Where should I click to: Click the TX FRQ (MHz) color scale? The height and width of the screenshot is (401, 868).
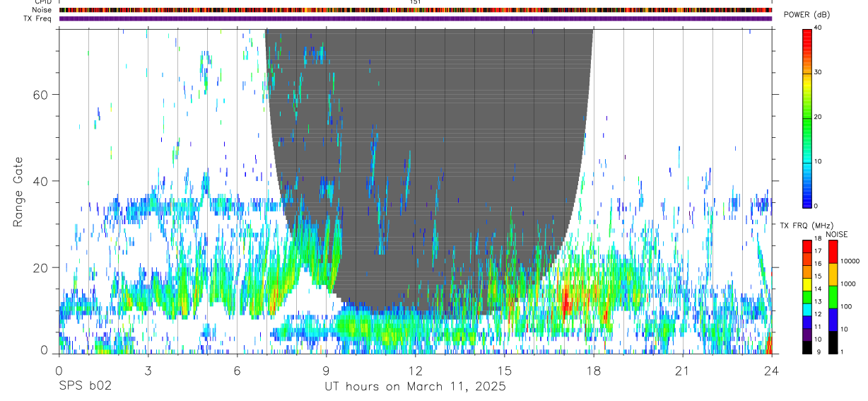point(807,297)
